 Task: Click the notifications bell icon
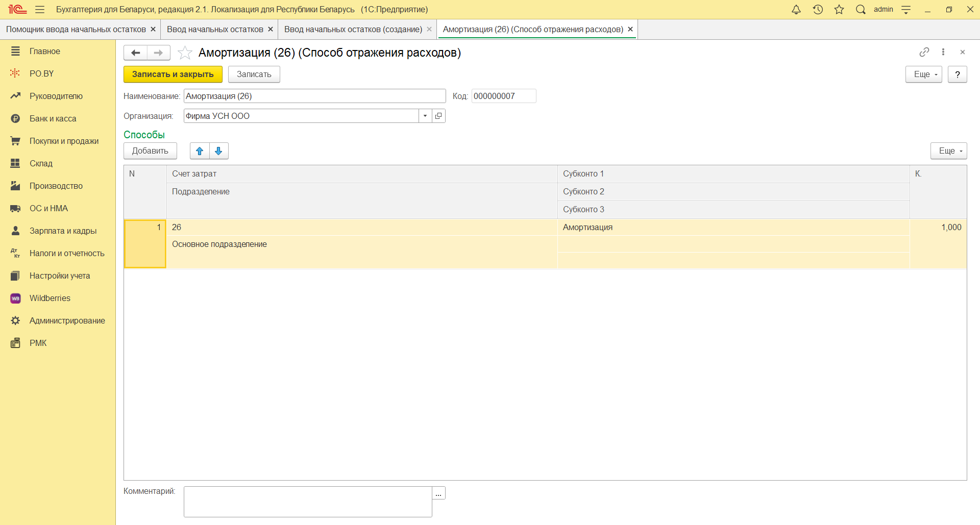[796, 10]
